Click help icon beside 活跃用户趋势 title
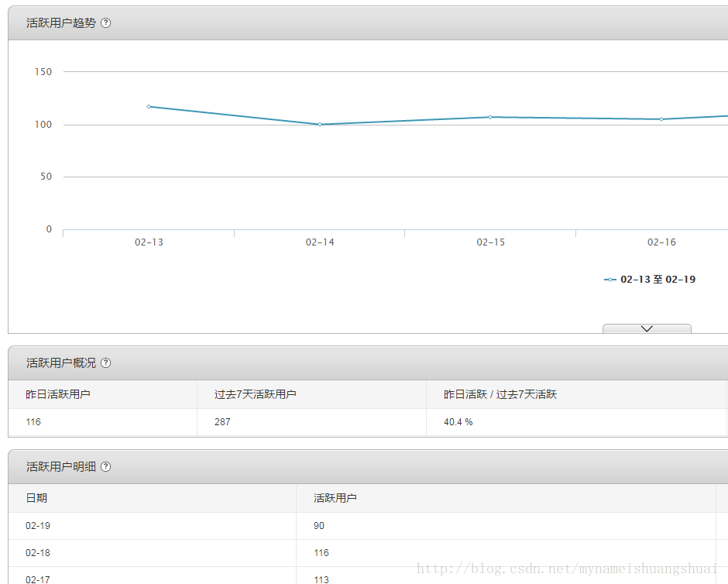The width and height of the screenshot is (728, 584). (x=106, y=22)
